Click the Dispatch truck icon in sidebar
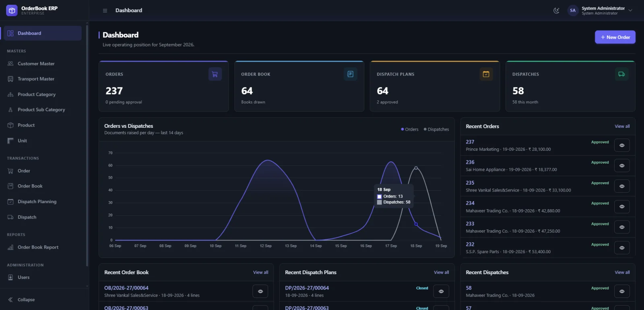This screenshot has height=310, width=644. click(x=10, y=217)
